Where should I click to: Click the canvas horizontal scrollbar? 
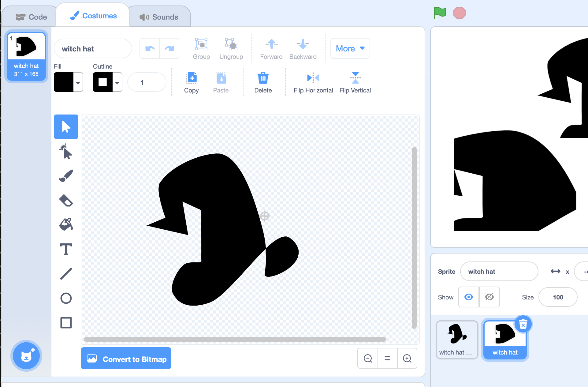click(235, 339)
